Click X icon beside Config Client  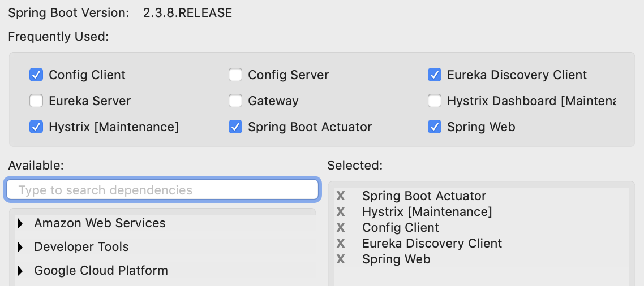341,228
